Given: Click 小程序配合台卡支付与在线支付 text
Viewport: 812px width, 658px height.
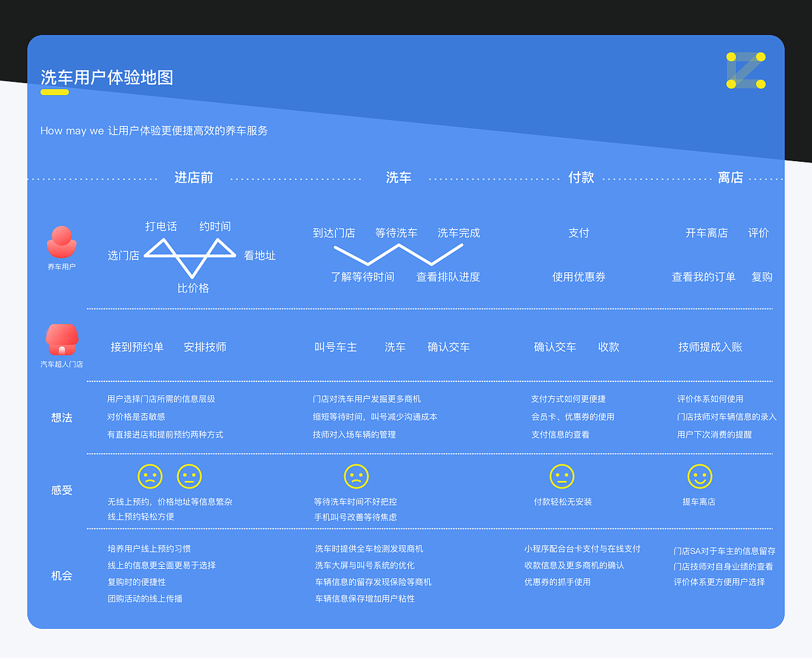Looking at the screenshot, I should click(582, 549).
